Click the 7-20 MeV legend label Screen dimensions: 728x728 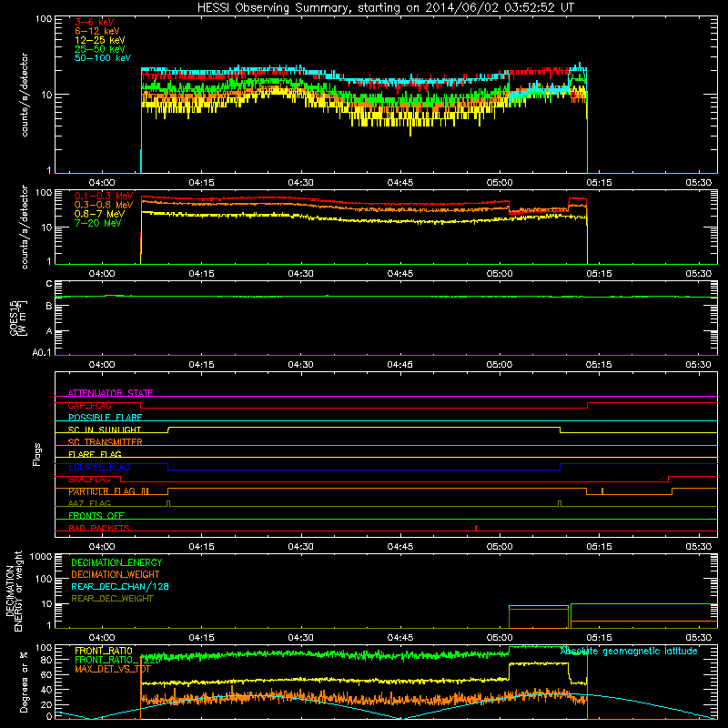pos(98,223)
